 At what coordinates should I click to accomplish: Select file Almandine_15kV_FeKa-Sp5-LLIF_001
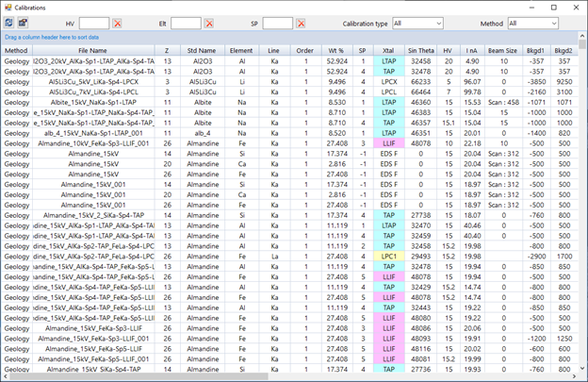(93, 359)
